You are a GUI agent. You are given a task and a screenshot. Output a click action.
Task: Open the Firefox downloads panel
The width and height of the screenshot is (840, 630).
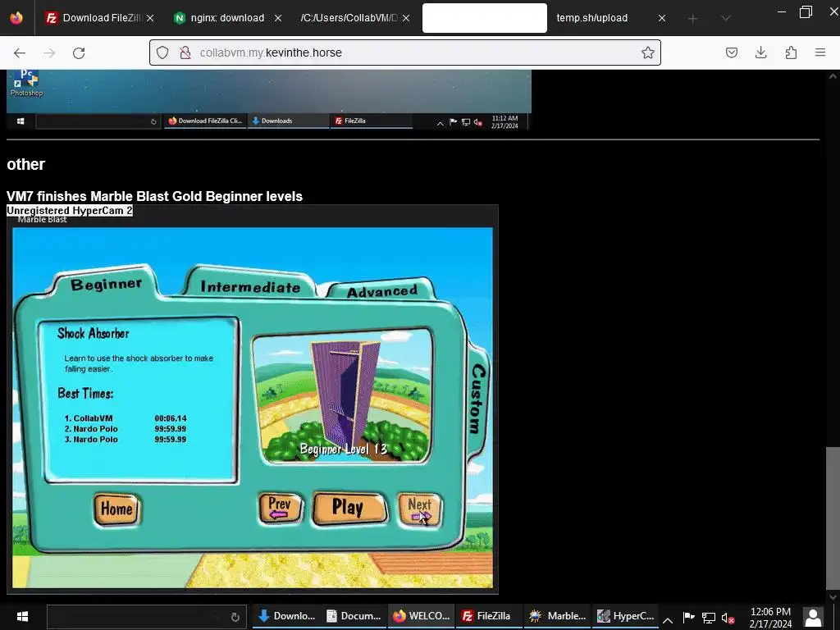point(760,52)
